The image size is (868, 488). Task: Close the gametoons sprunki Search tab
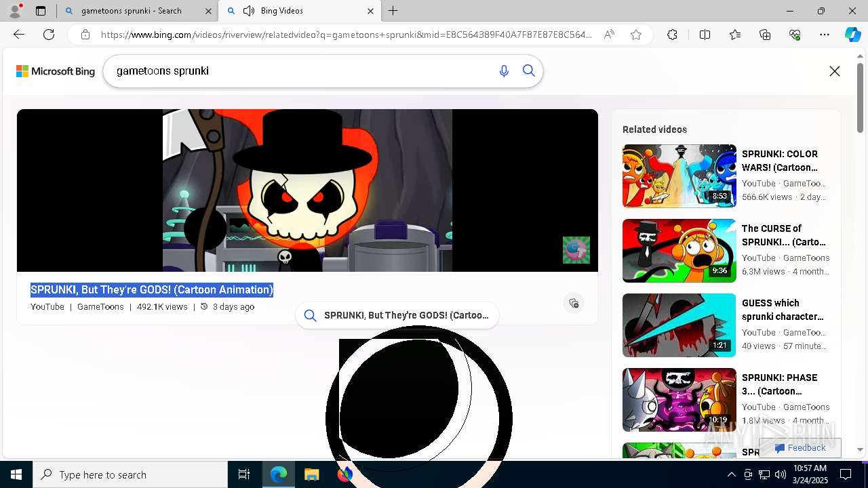coord(208,11)
